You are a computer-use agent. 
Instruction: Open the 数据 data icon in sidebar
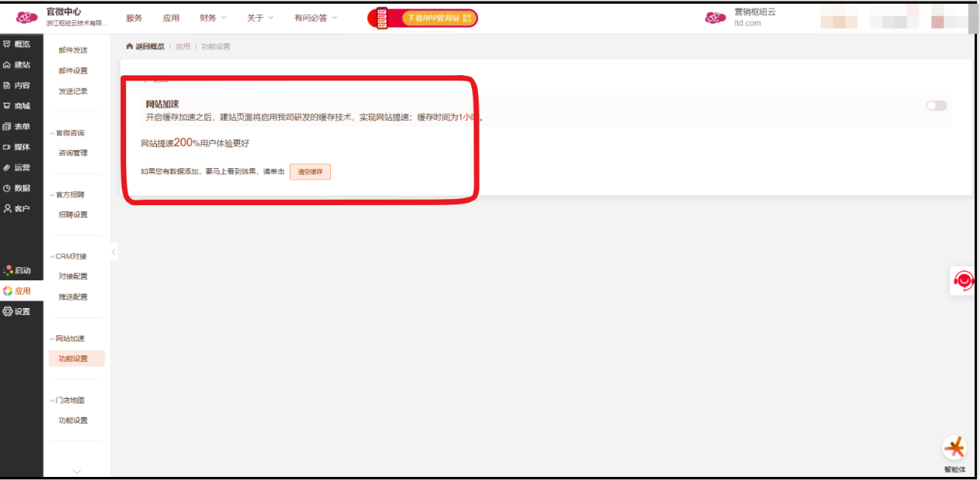7,188
